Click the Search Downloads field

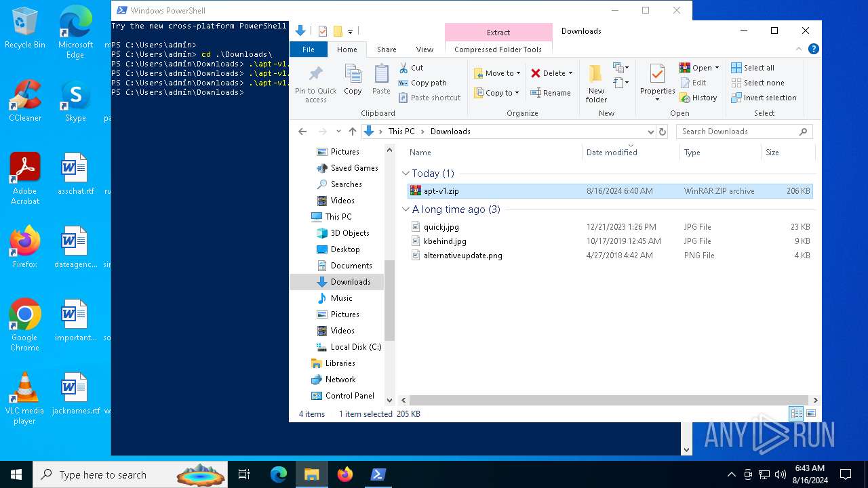744,131
